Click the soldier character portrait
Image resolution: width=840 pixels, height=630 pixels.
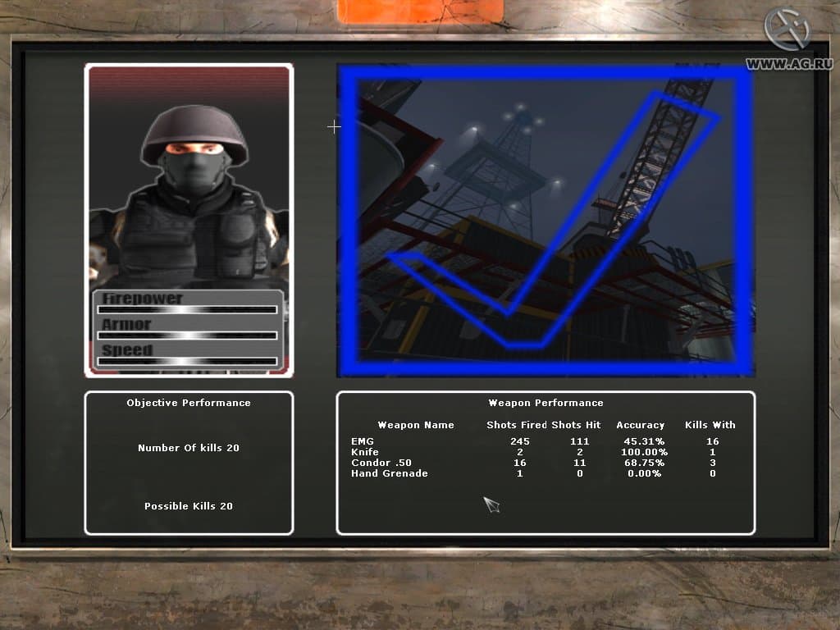[x=189, y=221]
